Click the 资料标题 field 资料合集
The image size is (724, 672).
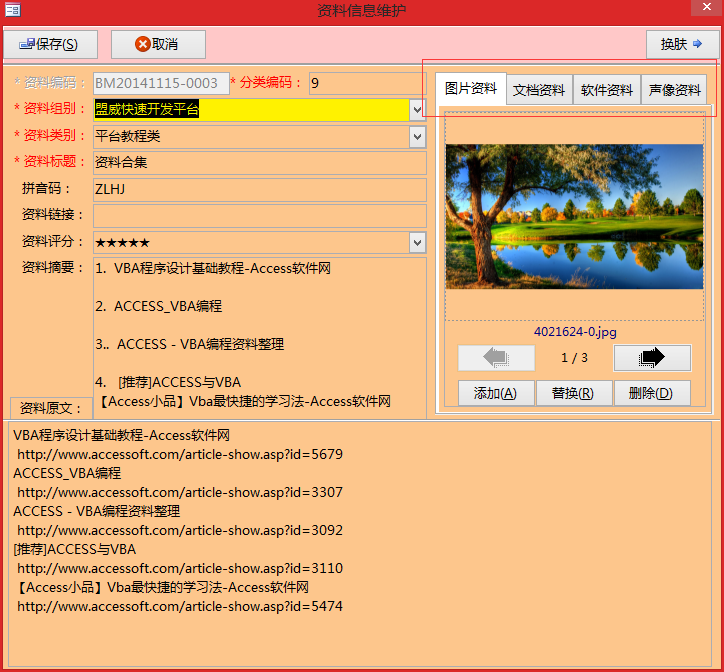pos(259,163)
